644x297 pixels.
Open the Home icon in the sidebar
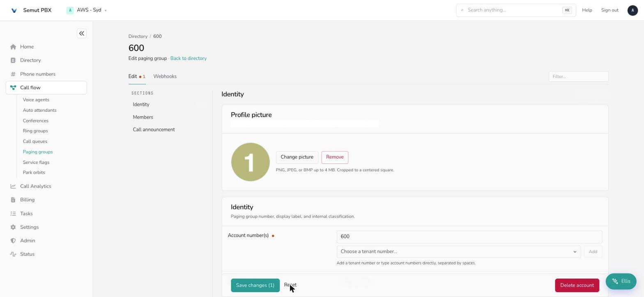click(13, 47)
